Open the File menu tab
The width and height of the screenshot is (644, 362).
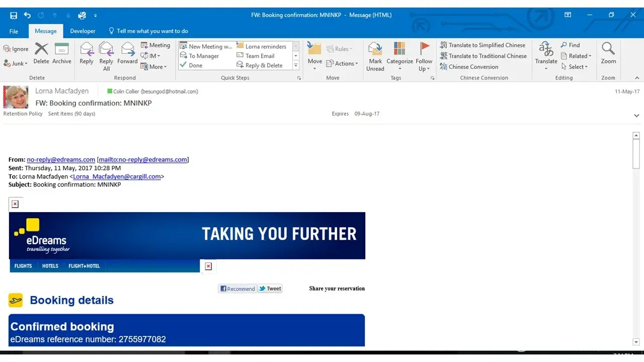click(14, 31)
